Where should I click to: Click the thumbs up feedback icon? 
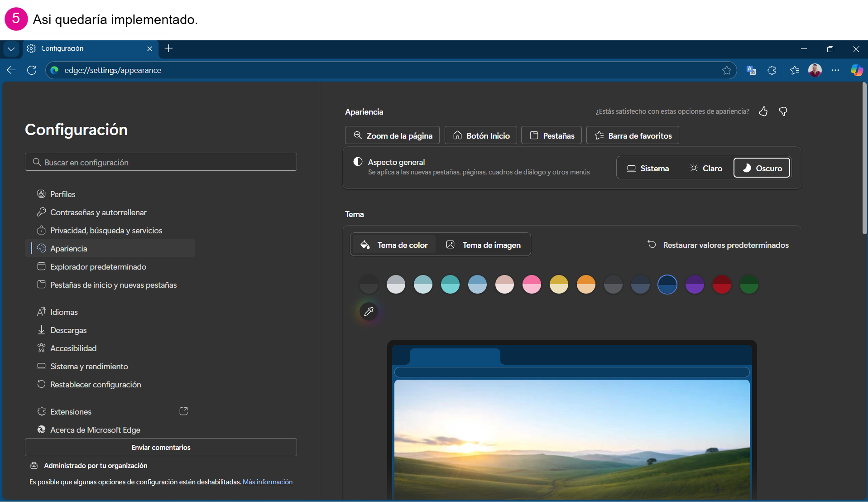click(763, 111)
